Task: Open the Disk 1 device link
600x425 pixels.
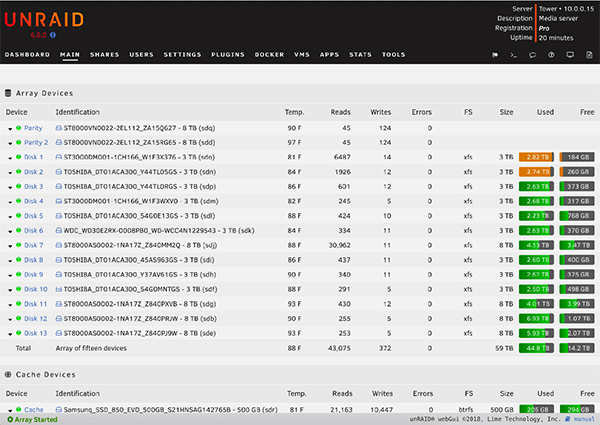Action: tap(34, 157)
